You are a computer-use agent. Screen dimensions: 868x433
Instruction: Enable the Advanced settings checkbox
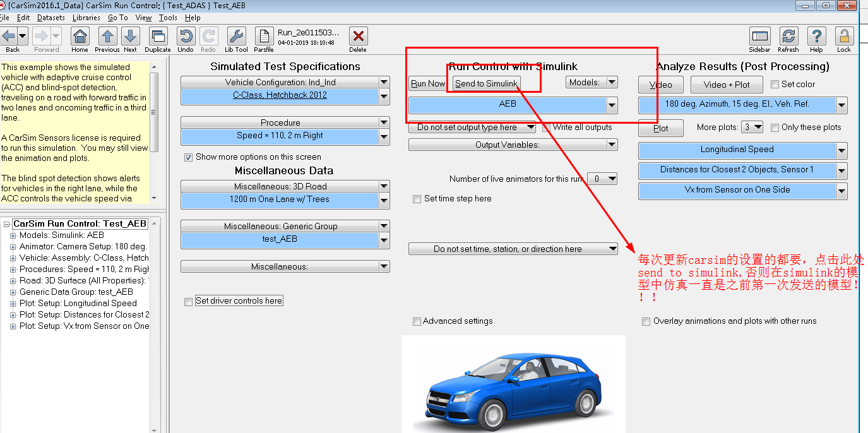tap(417, 321)
